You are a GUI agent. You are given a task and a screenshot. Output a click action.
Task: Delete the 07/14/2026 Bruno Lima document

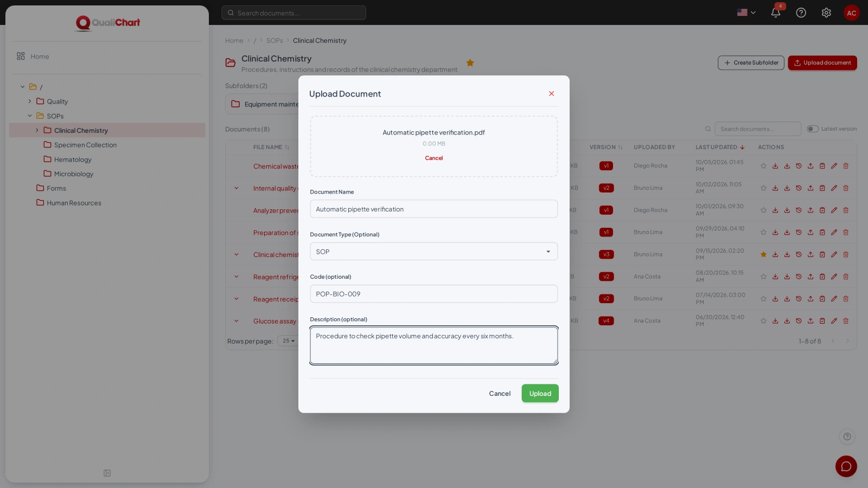tap(846, 299)
